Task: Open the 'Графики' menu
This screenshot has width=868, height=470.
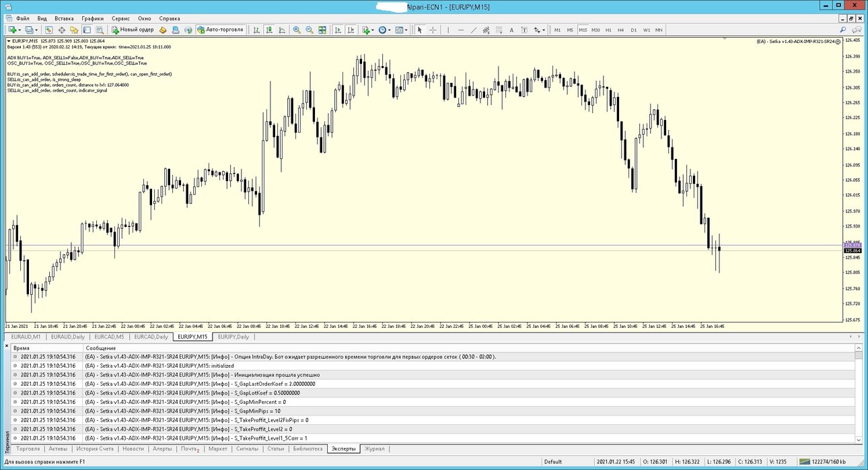Action: tap(93, 19)
